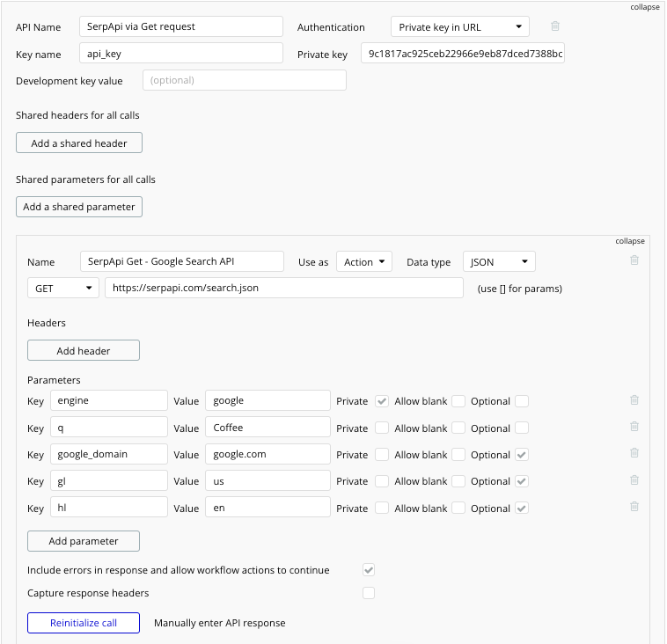The image size is (667, 644).
Task: Remove the q parameter row
Action: (634, 427)
